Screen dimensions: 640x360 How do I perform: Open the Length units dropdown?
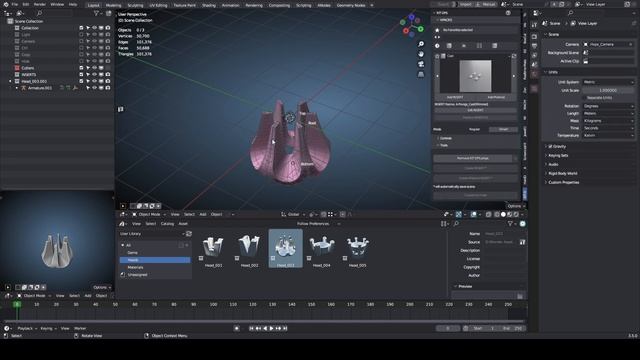coord(608,113)
